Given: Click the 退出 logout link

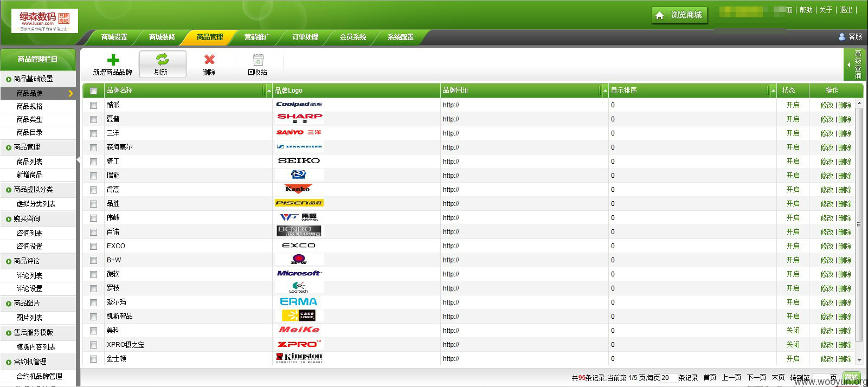Looking at the screenshot, I should [846, 10].
